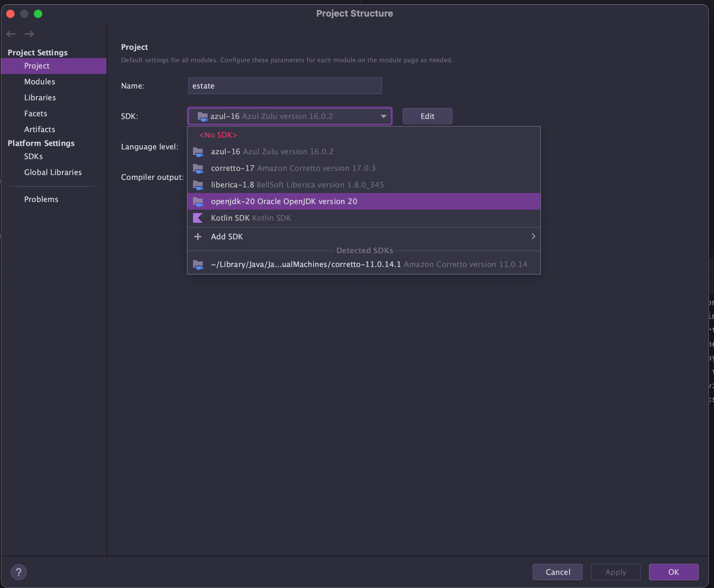Click the plus icon beside Add SDK
The image size is (714, 588).
pyautogui.click(x=198, y=237)
